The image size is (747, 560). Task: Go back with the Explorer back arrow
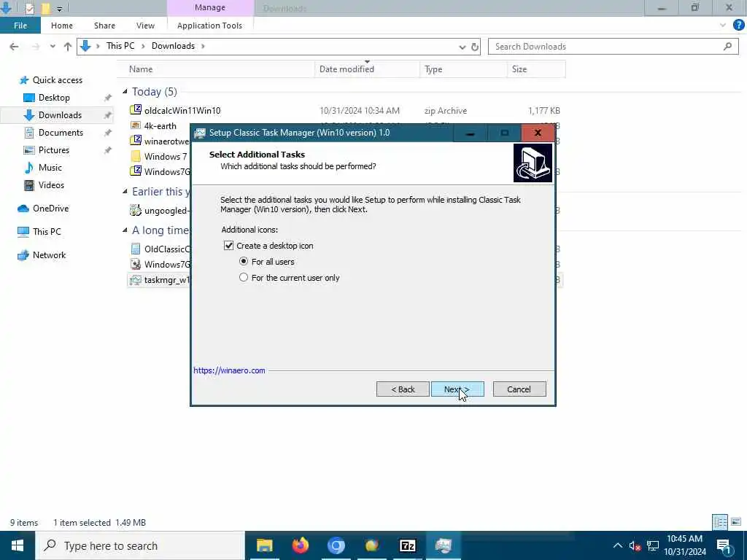[15, 46]
